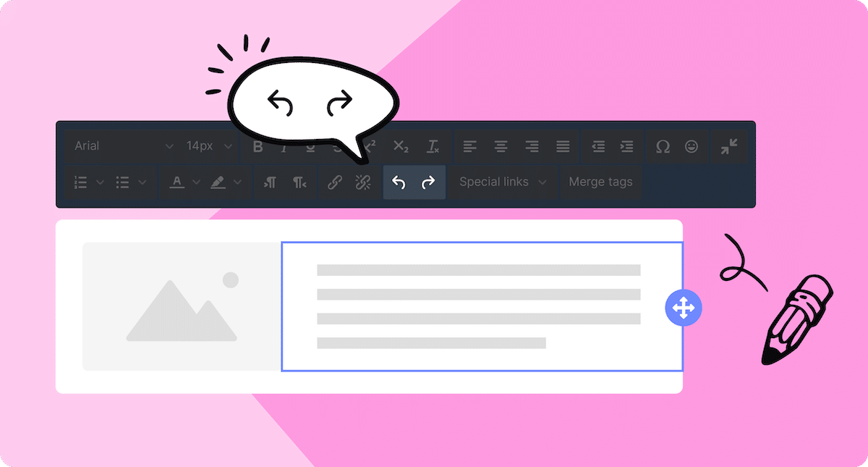Click the Merge tags button

coord(600,182)
